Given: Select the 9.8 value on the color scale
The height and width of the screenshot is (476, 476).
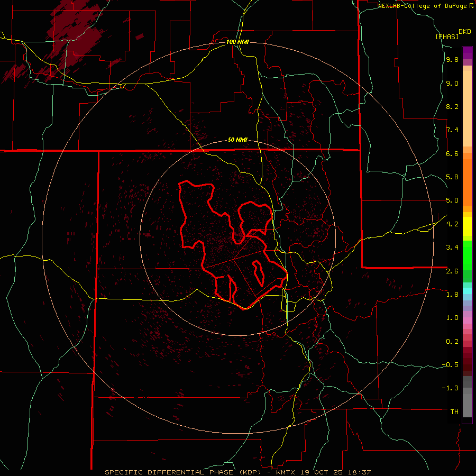Looking at the screenshot, I should pos(452,60).
